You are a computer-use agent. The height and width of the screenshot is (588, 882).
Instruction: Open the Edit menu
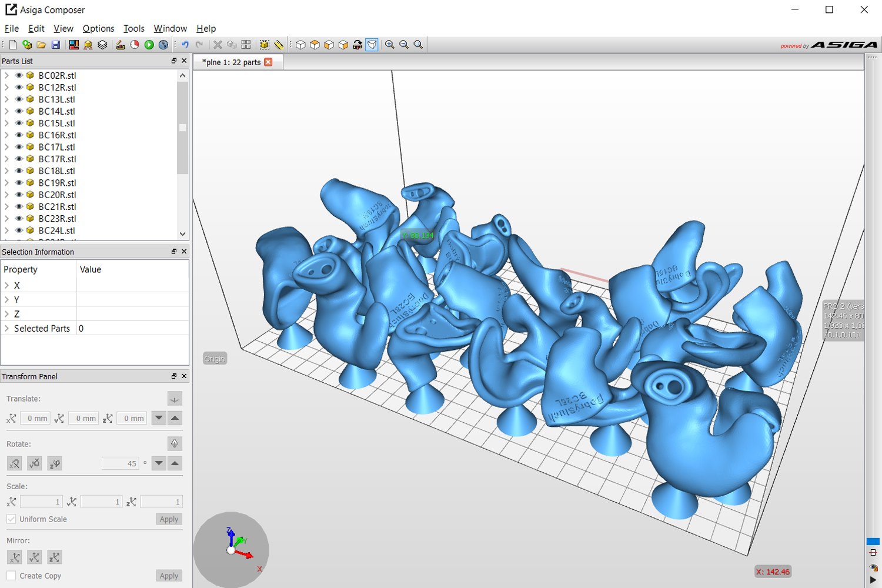36,28
